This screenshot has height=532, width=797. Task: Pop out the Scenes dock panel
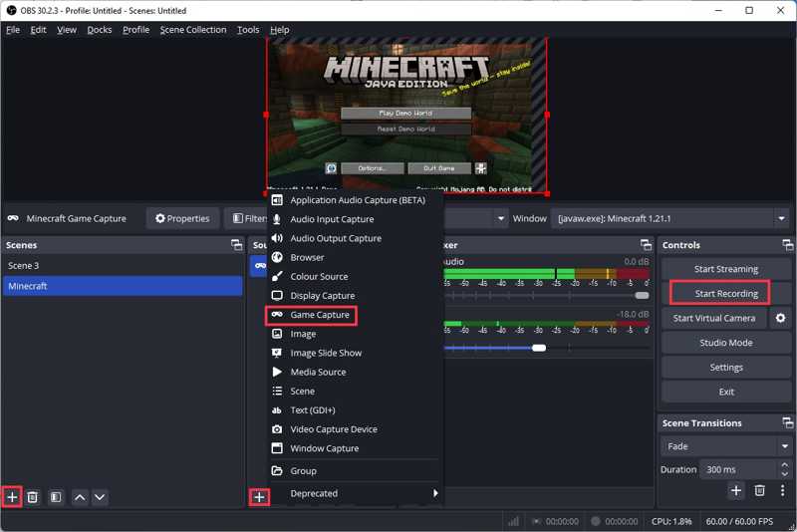[236, 245]
